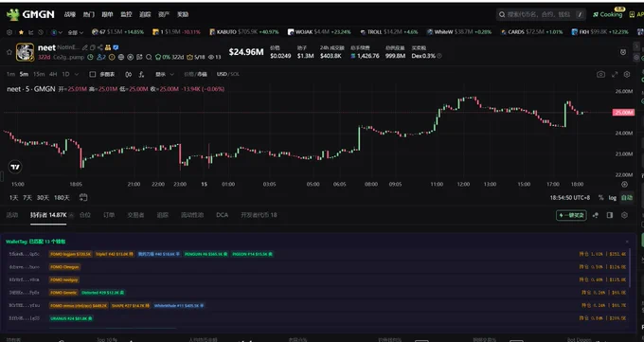Open the 资产 menu
Image resolution: width=644 pixels, height=342 pixels.
coord(164,14)
